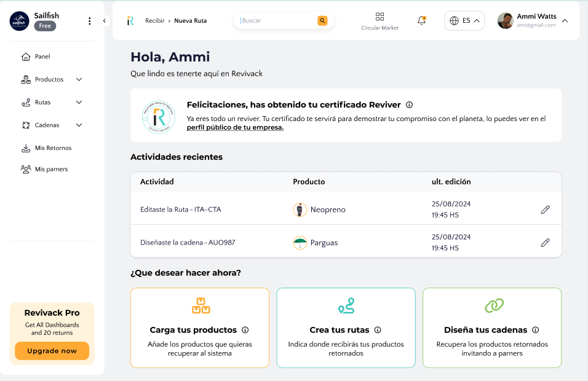Collapse the sidebar with the arrow toggle
Image resolution: width=588 pixels, height=381 pixels.
tap(104, 21)
